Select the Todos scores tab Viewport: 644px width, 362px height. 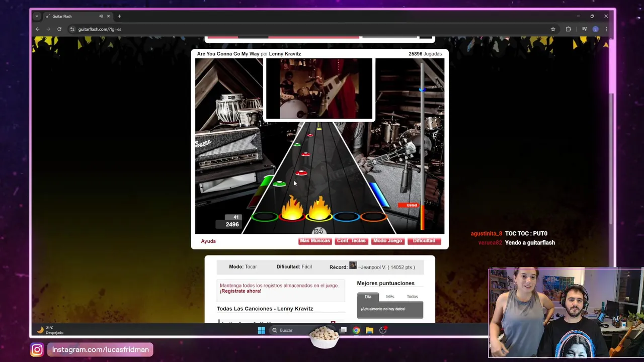(x=412, y=297)
